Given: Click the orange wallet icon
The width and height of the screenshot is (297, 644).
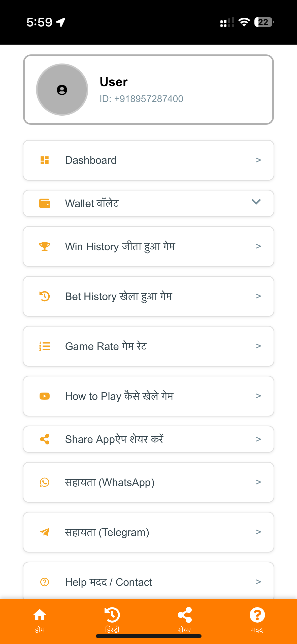Looking at the screenshot, I should pyautogui.click(x=45, y=203).
